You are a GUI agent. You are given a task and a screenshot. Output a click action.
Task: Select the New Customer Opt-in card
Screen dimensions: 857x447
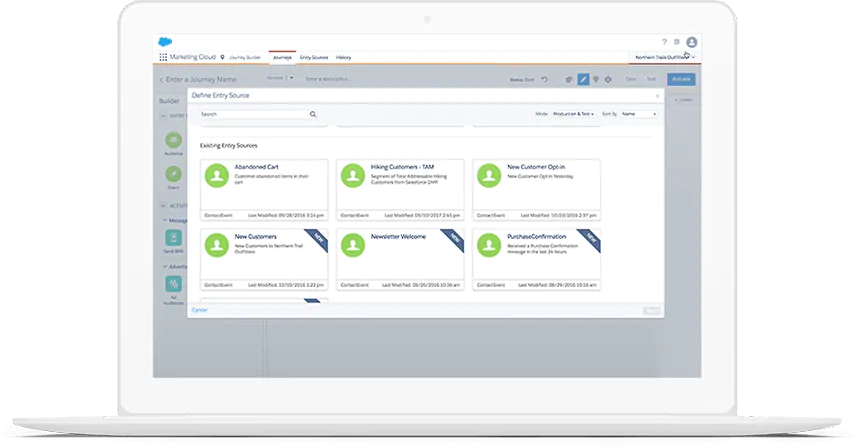coord(536,190)
